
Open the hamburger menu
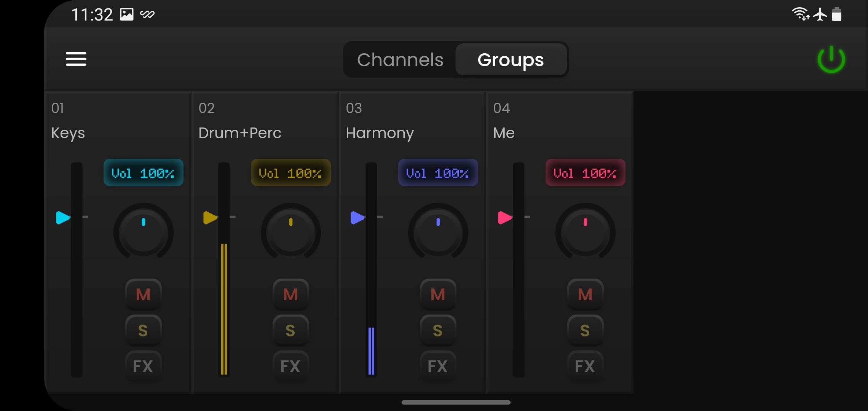[x=76, y=59]
